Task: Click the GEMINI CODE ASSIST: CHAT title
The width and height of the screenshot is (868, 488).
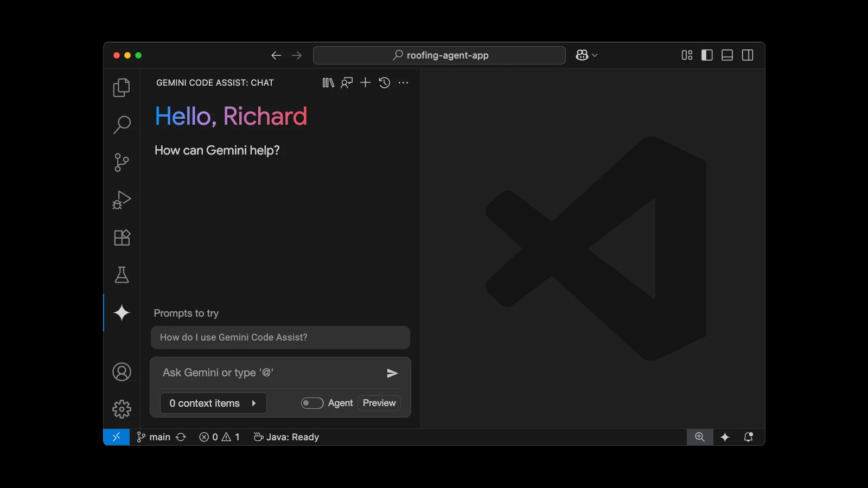Action: pyautogui.click(x=215, y=82)
